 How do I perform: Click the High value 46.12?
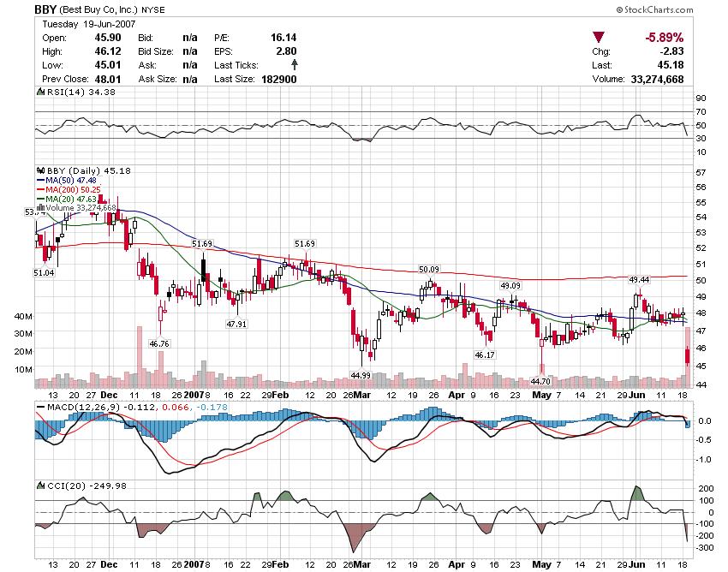tap(108, 51)
